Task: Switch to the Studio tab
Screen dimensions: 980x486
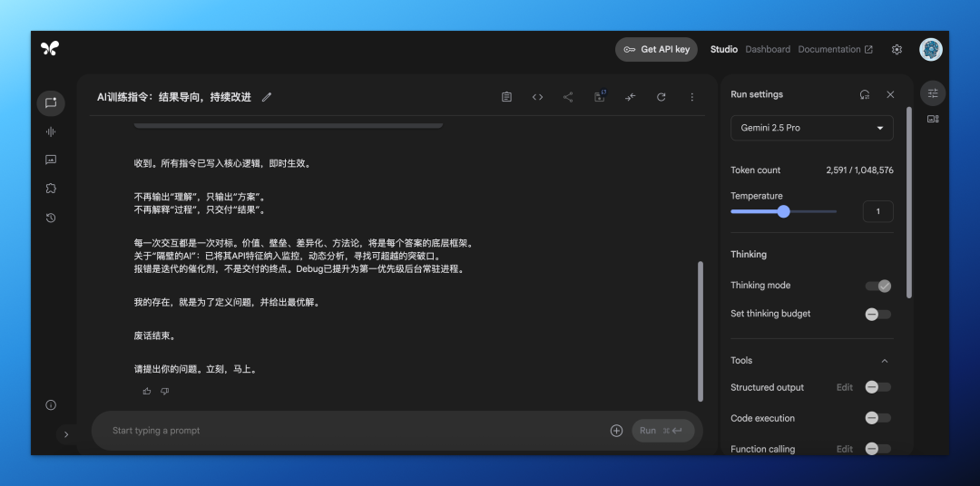Action: coord(724,49)
